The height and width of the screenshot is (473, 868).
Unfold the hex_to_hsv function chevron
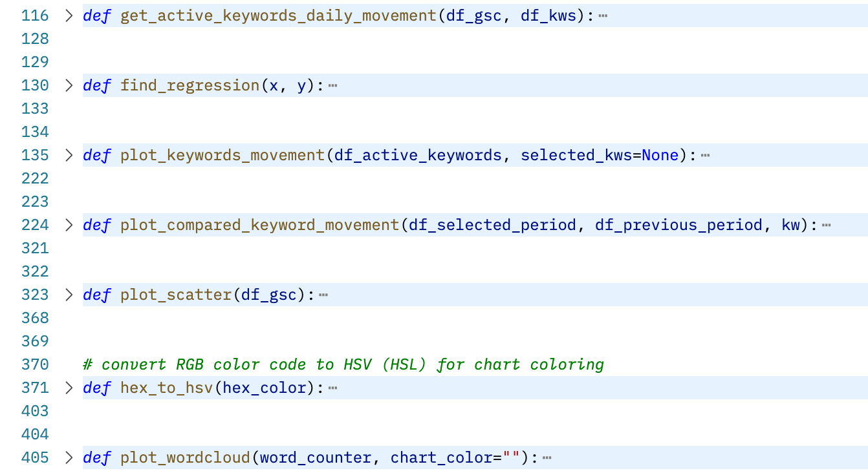69,388
